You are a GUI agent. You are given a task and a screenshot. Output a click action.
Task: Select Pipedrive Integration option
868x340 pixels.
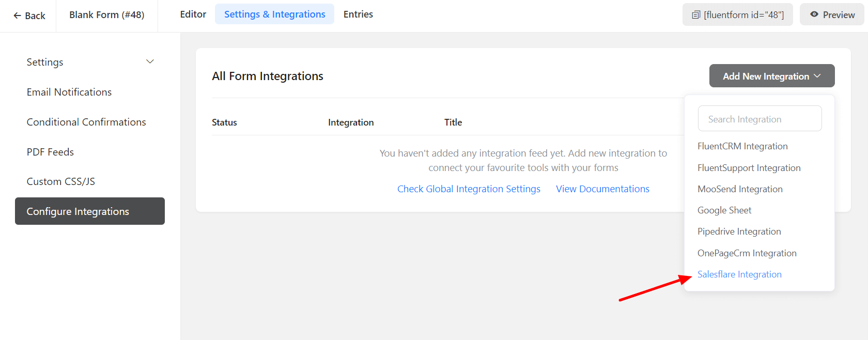click(x=739, y=231)
